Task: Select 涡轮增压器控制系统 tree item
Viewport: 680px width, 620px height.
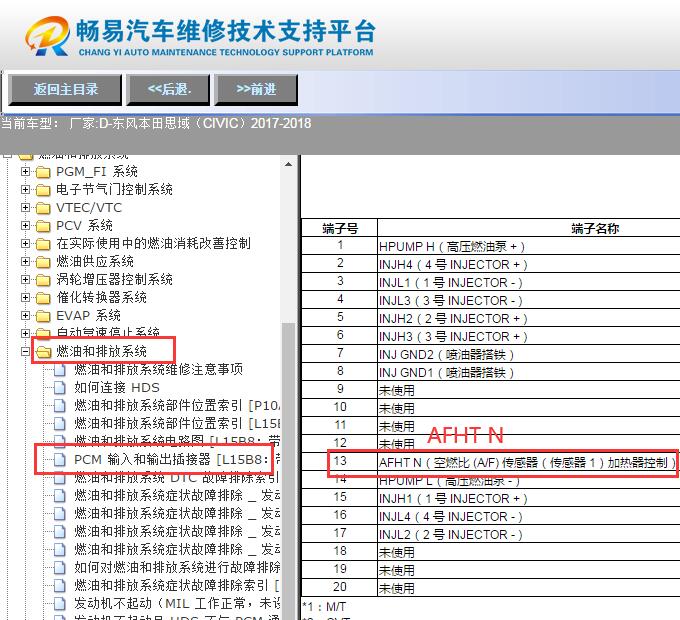Action: click(114, 280)
